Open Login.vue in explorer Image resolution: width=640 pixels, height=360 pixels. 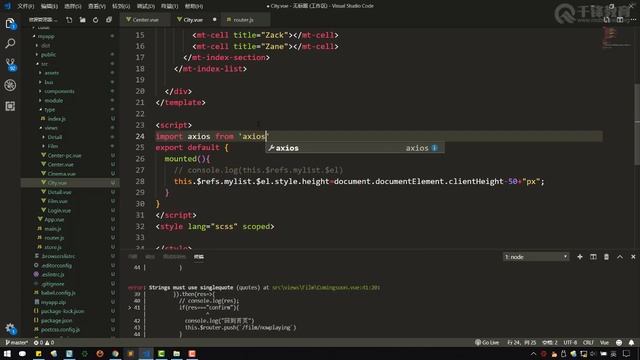click(59, 211)
